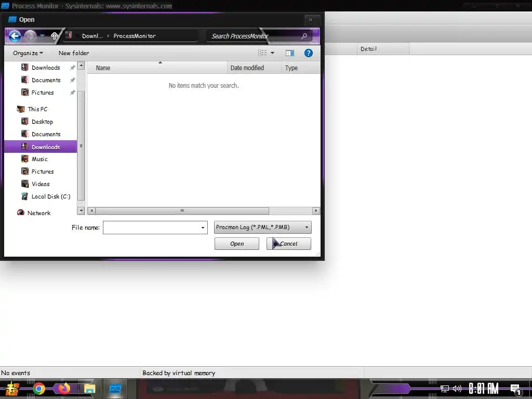Click the file list scroll-left arrow
Viewport: 532px width, 399px height.
click(x=91, y=211)
